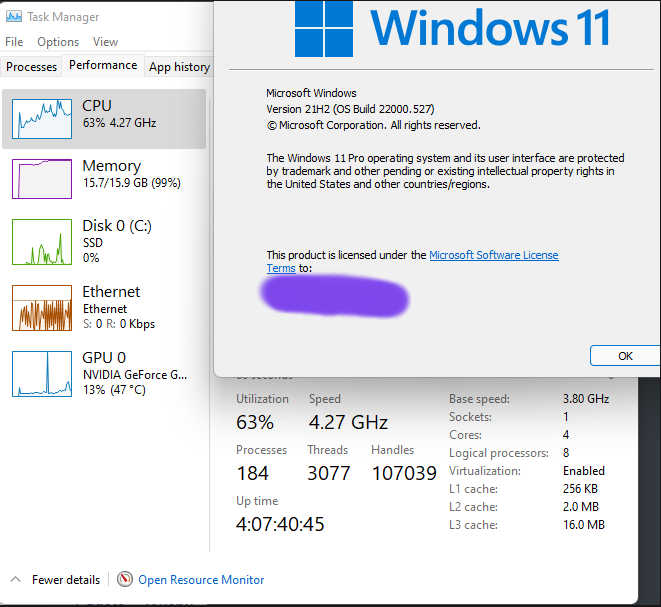Image resolution: width=661 pixels, height=607 pixels.
Task: Click OK in the About Windows dialog
Action: (x=625, y=356)
